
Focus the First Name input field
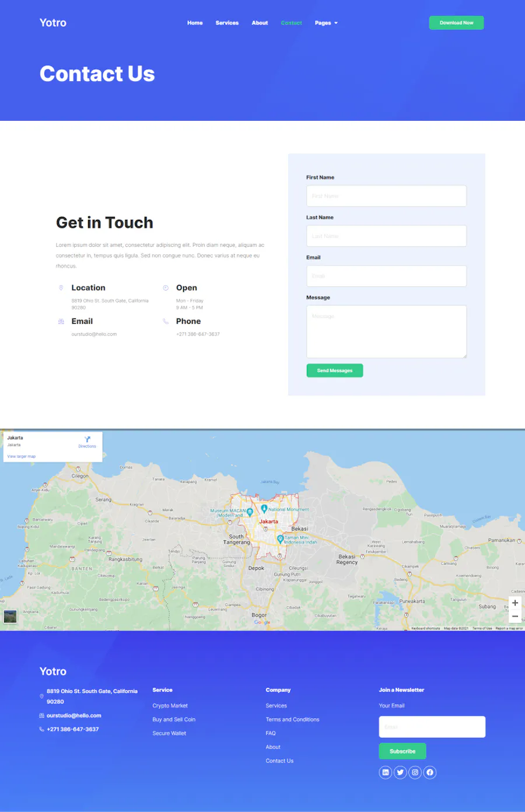click(386, 196)
